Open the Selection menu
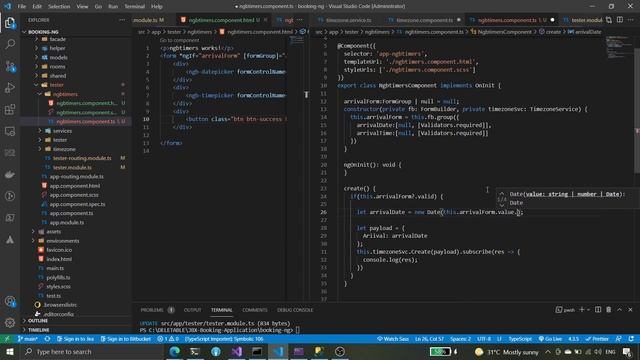 (x=59, y=6)
